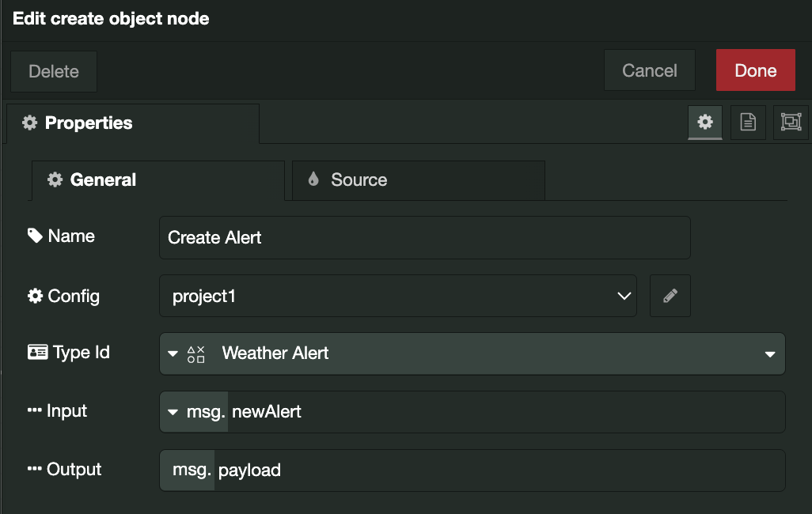
Task: Click the tag icon beside Name
Action: click(x=35, y=236)
